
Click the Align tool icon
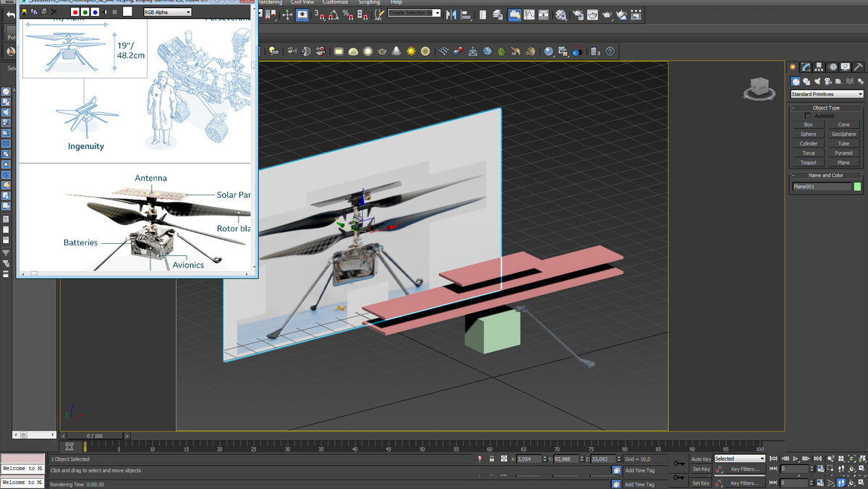[x=467, y=14]
